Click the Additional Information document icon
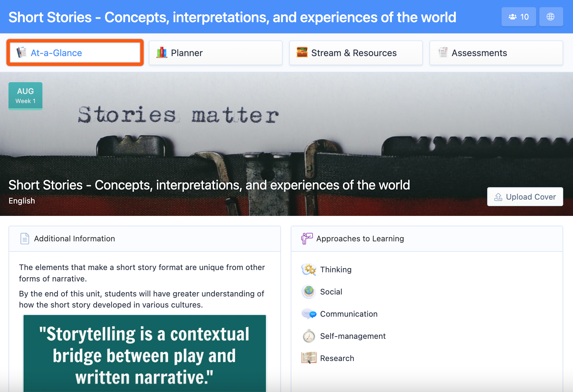Image resolution: width=573 pixels, height=392 pixels. [25, 239]
